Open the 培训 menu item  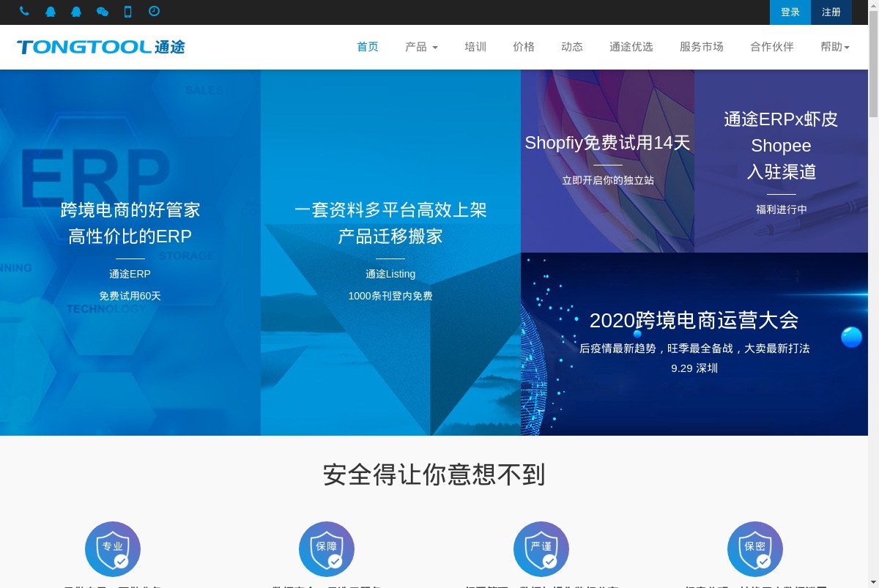475,47
